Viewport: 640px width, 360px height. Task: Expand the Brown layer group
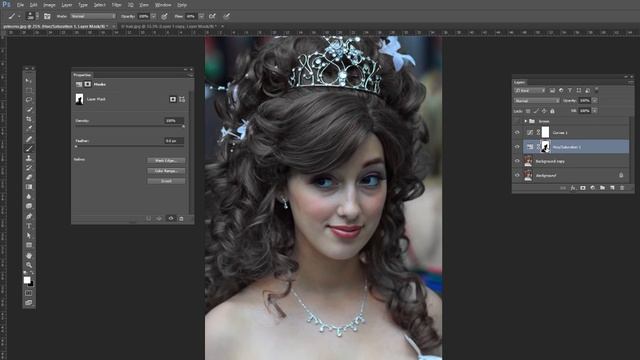526,121
